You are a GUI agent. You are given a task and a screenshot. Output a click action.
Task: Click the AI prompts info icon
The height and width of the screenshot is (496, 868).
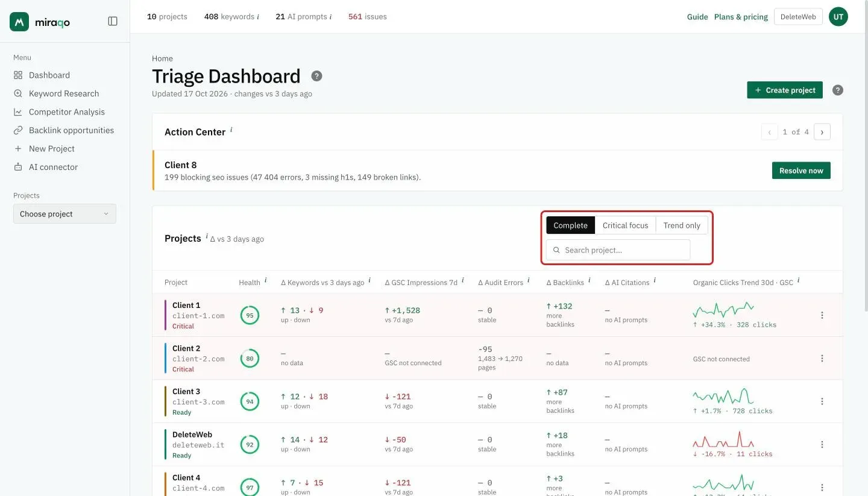pos(330,17)
